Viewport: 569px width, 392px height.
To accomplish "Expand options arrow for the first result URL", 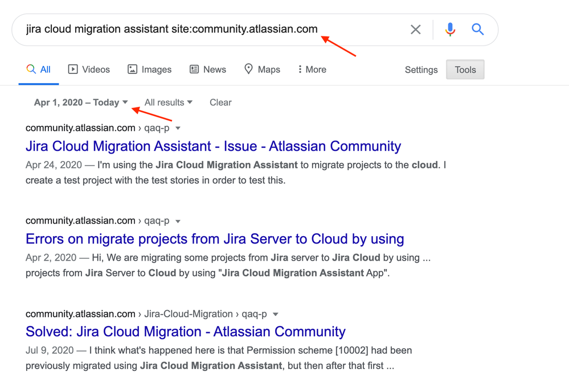I will [x=178, y=129].
